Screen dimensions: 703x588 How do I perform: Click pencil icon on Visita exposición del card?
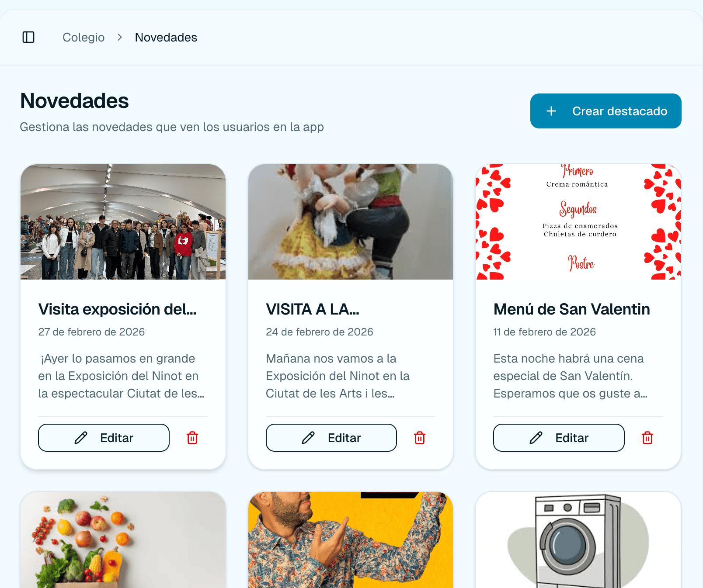(81, 438)
